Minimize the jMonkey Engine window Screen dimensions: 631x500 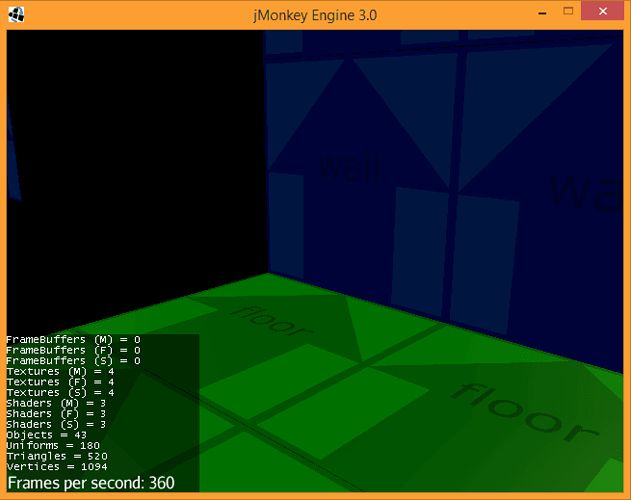point(542,14)
